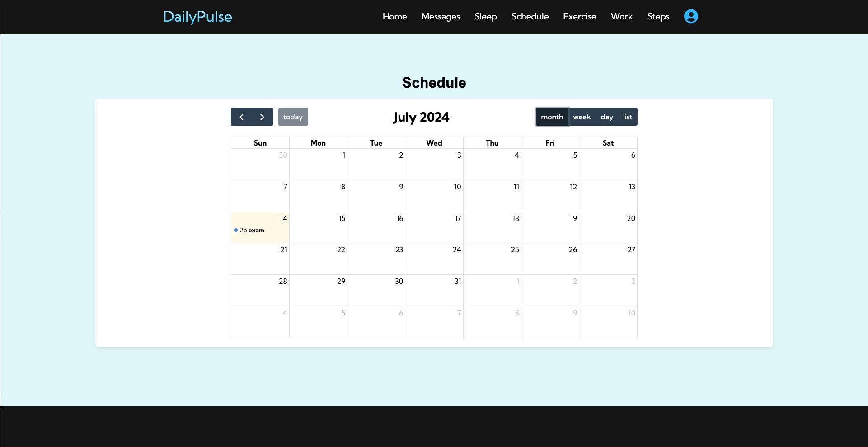Screen dimensions: 868x447
Task: Select Schedule in the navigation bar
Action: pos(530,17)
